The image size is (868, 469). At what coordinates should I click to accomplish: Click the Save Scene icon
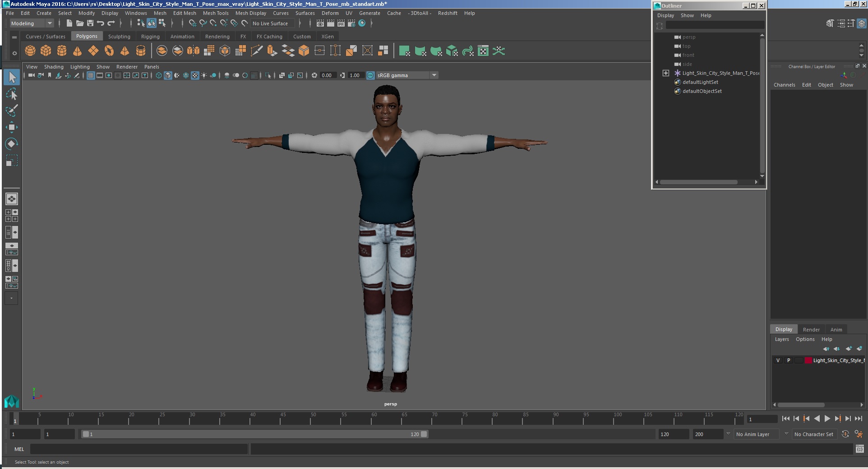tap(90, 23)
